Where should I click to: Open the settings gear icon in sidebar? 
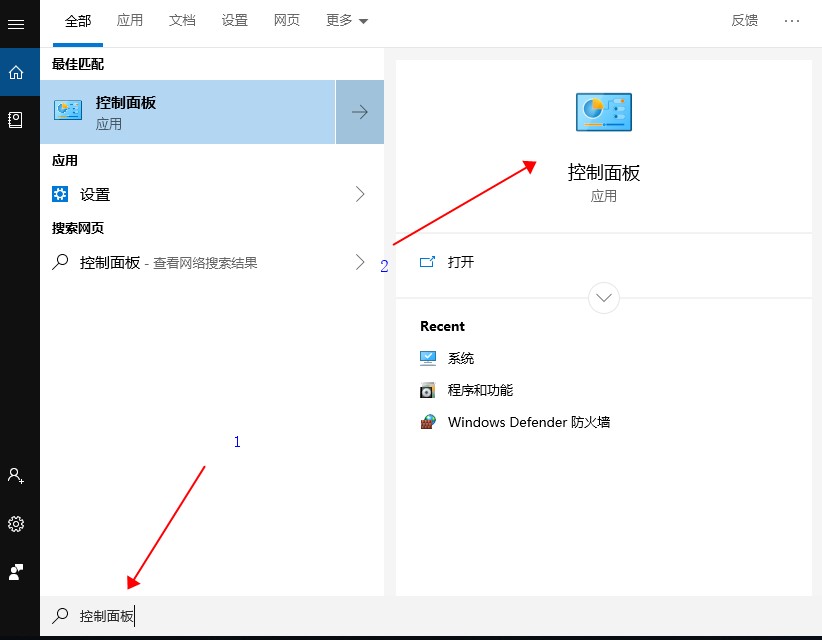(16, 524)
